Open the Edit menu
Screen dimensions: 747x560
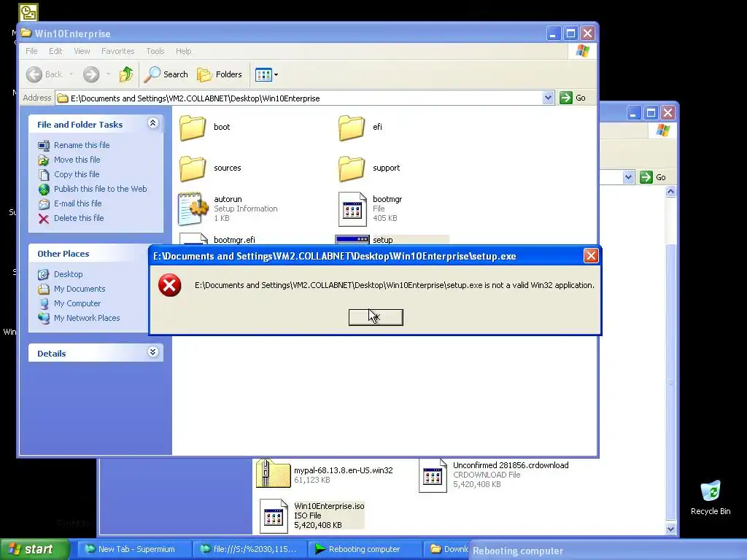tap(55, 51)
